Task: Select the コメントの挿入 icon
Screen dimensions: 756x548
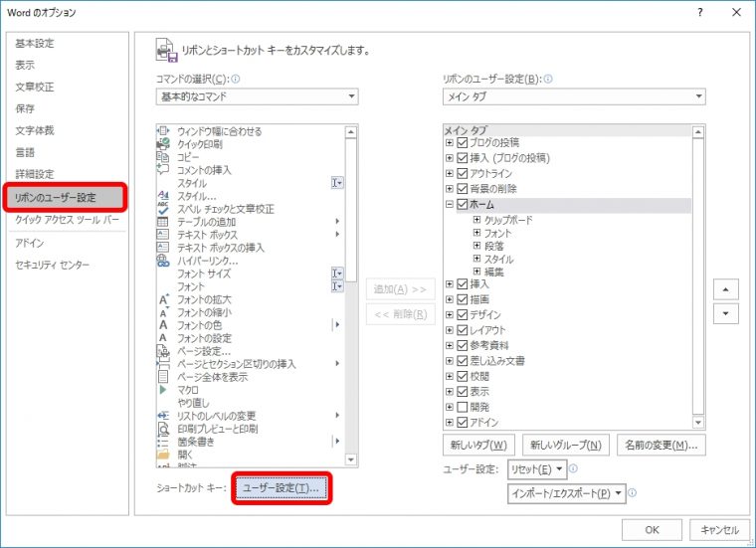Action: (163, 169)
